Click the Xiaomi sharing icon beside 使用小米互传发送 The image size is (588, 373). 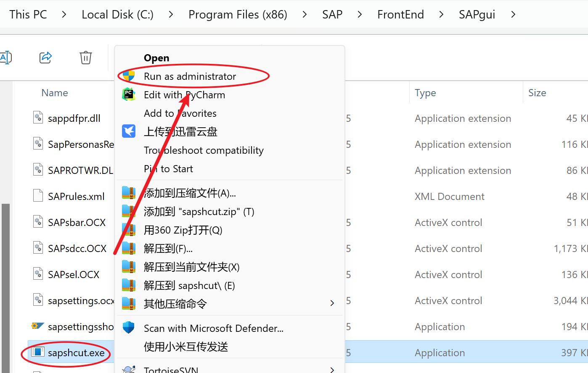pyautogui.click(x=129, y=347)
